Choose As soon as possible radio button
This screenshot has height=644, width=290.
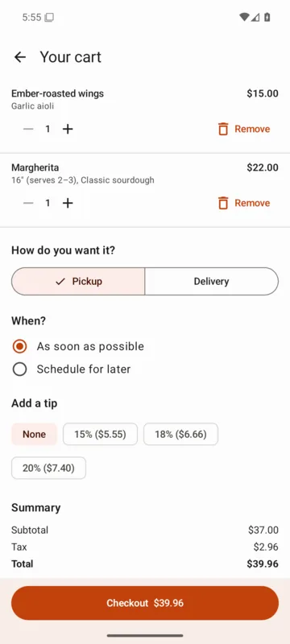[19, 346]
